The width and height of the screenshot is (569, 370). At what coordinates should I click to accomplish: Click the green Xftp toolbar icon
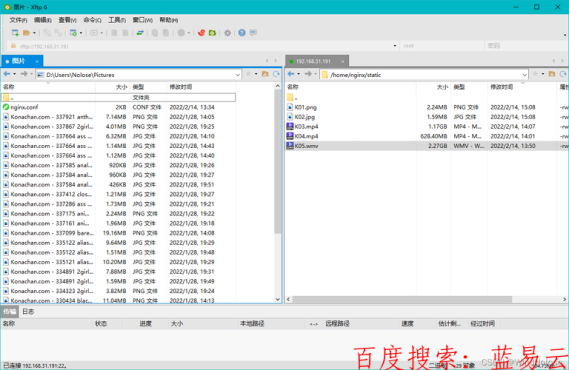(212, 33)
